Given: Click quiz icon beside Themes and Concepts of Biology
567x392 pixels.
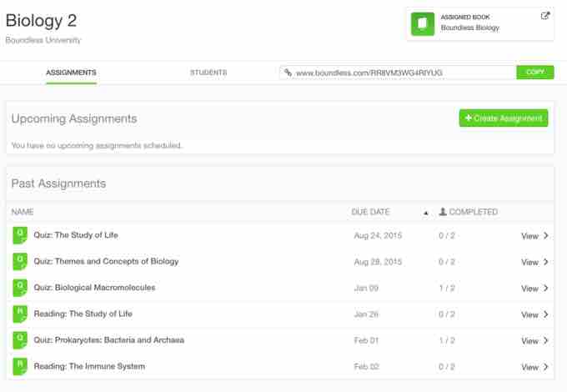Looking at the screenshot, I should (x=19, y=262).
